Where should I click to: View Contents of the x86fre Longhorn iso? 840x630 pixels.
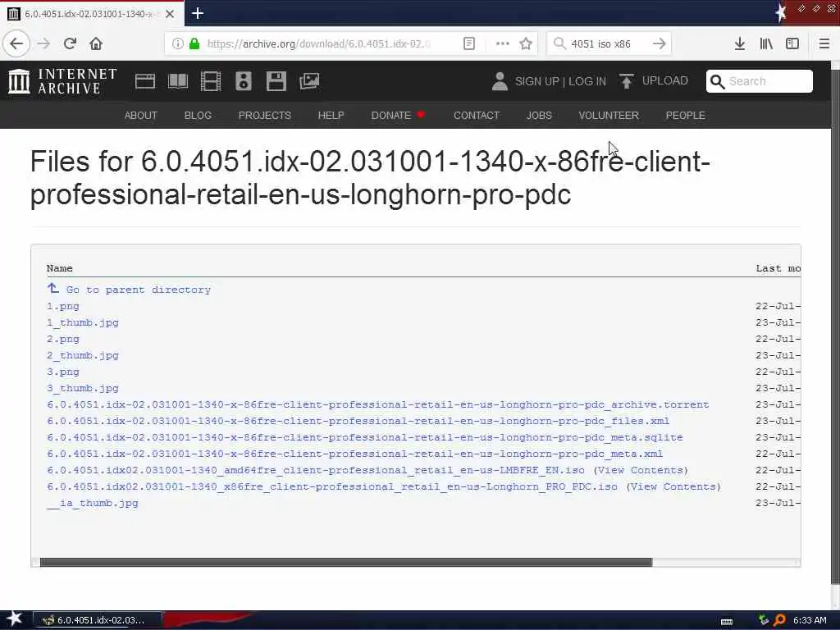[673, 486]
